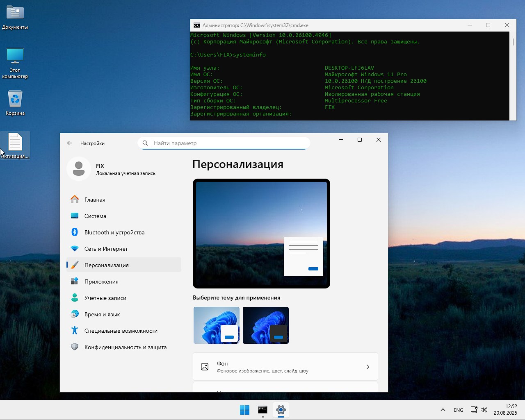The width and height of the screenshot is (525, 420).
Task: Open the volume speaker tray icon
Action: (x=484, y=410)
